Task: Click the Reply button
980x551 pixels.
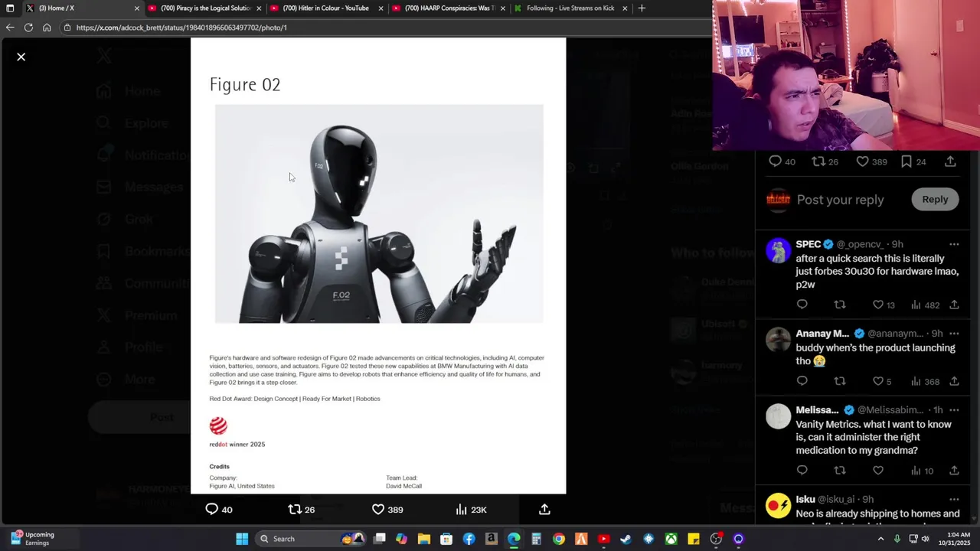Action: 935,199
